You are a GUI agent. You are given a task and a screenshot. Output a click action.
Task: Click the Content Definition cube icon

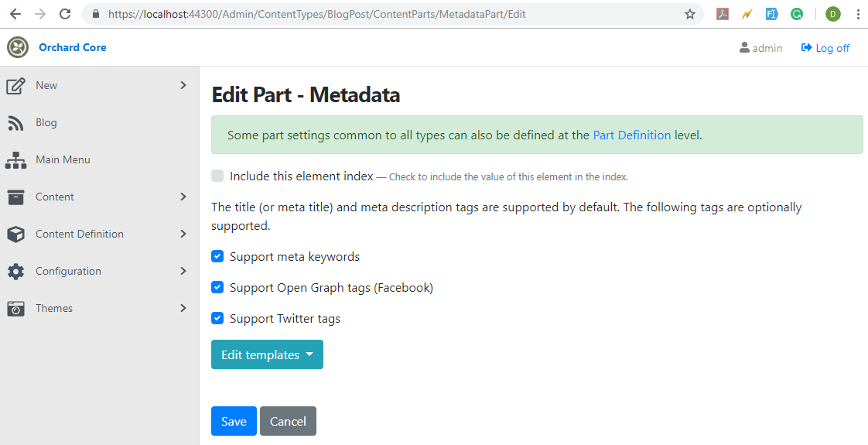(x=15, y=234)
